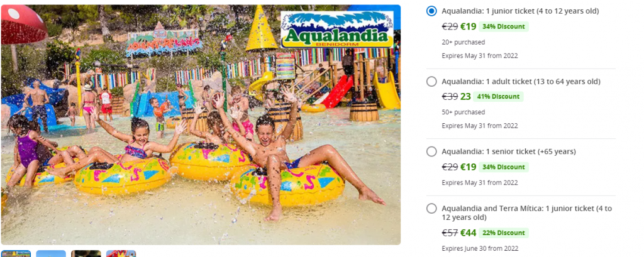This screenshot has width=644, height=257.
Task: Choose the Aqualandia senior ticket radio option
Action: [431, 151]
